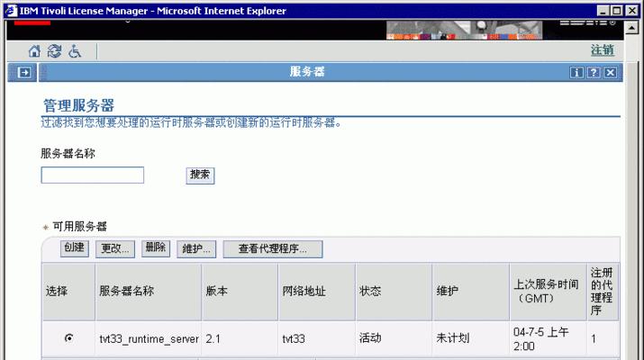Go to the home page icon
644x360 pixels.
click(x=34, y=51)
